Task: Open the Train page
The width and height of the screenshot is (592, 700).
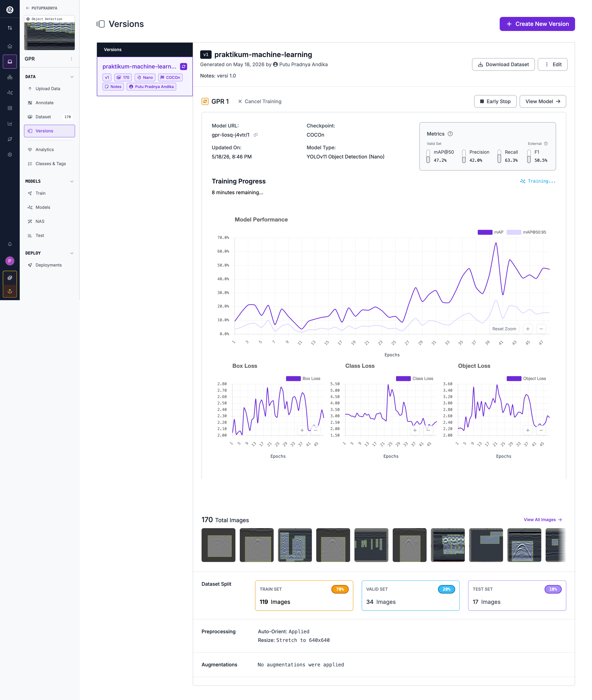Action: pos(49,193)
